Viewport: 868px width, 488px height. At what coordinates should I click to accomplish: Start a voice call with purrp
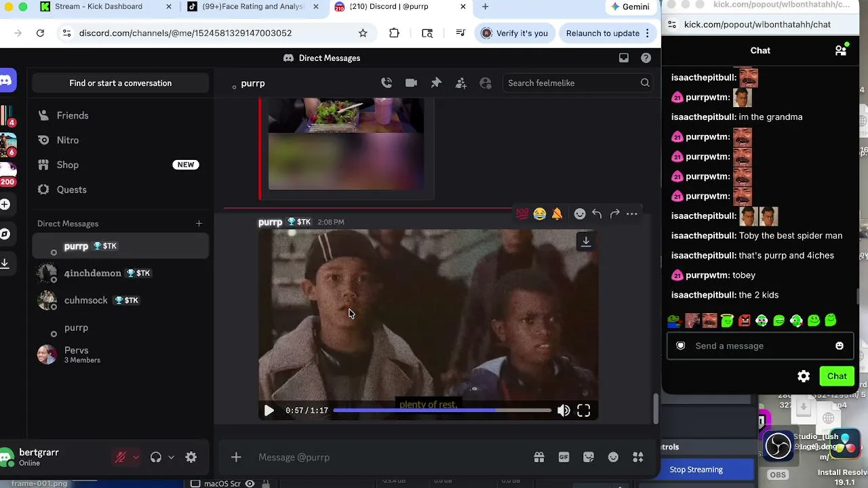tap(387, 83)
